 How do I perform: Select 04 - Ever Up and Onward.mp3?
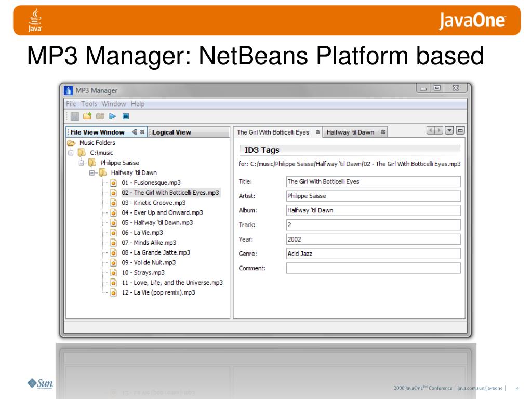pos(162,212)
